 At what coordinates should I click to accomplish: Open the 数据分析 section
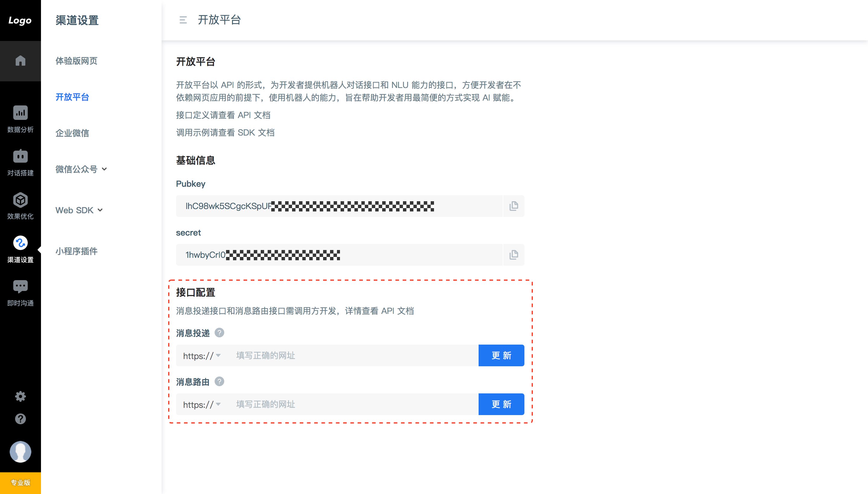pyautogui.click(x=20, y=119)
